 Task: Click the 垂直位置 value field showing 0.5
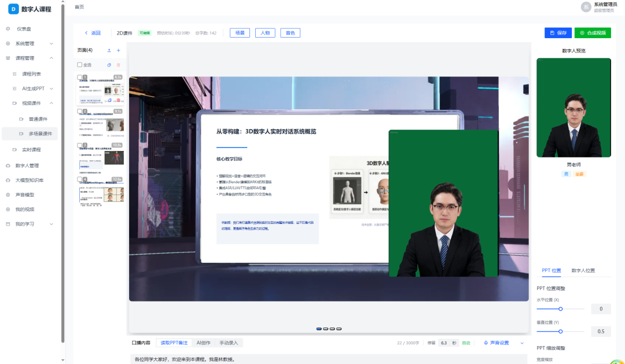(601, 332)
